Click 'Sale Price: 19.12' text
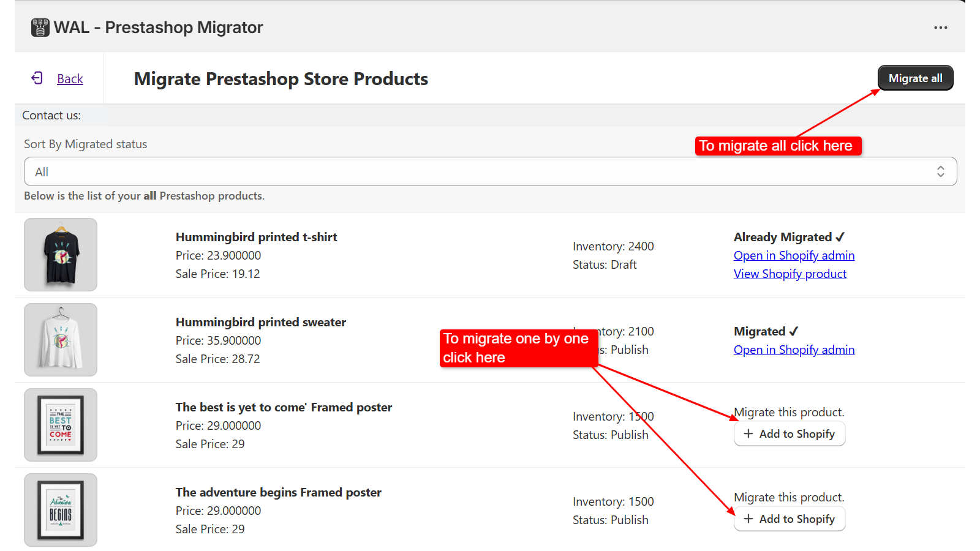This screenshot has height=551, width=980. 217,274
